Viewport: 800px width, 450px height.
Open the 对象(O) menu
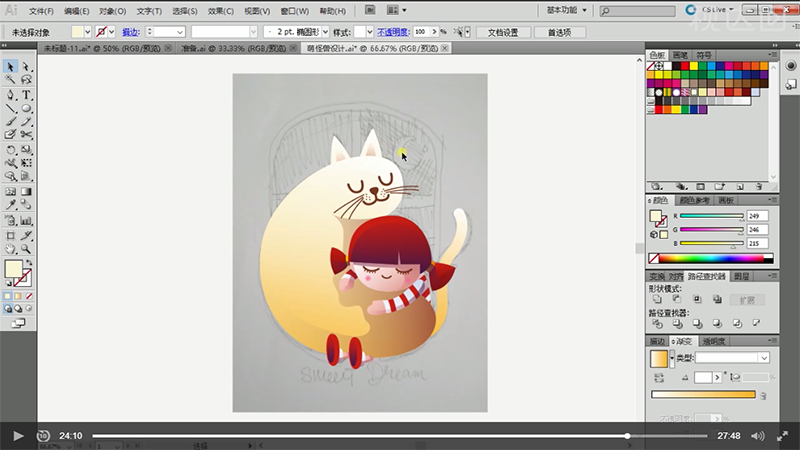coord(112,11)
